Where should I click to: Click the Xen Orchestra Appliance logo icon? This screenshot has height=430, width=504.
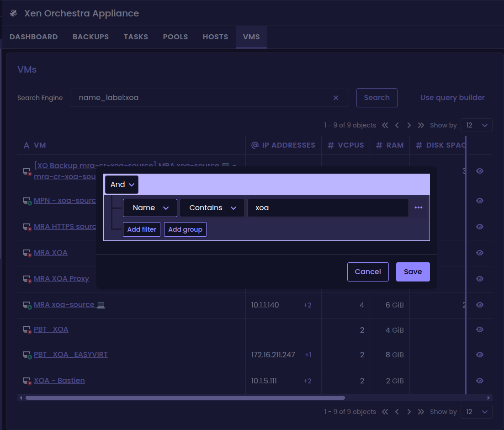click(x=13, y=13)
